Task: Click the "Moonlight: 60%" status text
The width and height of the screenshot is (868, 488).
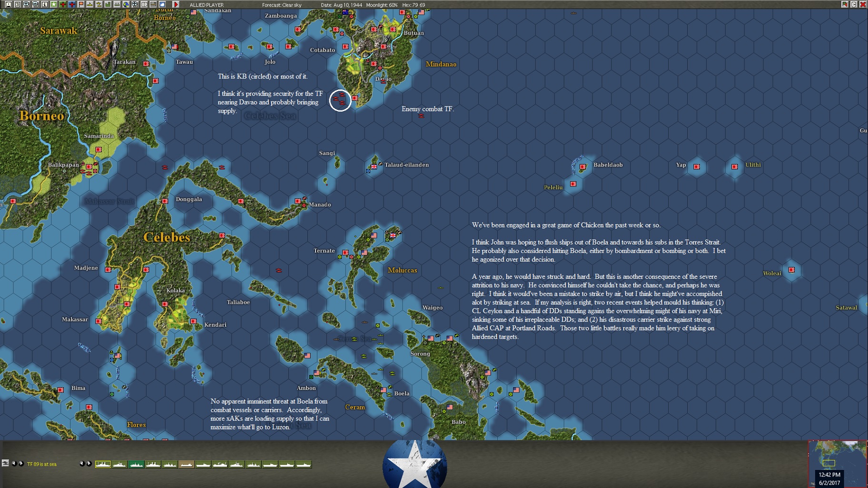Action: click(x=382, y=5)
